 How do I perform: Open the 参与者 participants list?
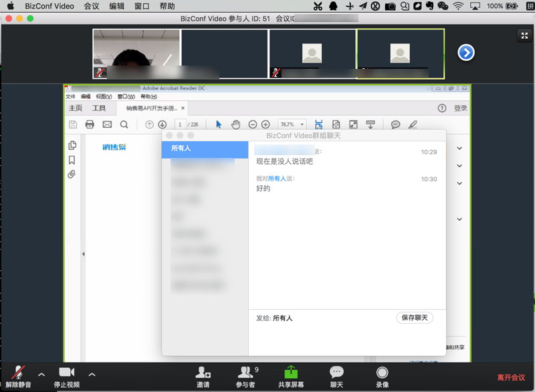[245, 377]
